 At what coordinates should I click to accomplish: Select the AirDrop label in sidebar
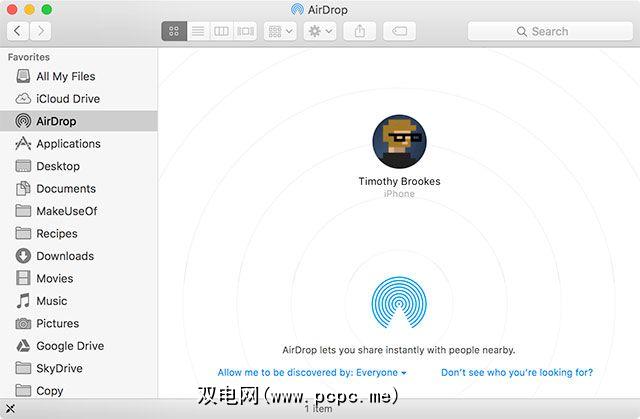(56, 122)
